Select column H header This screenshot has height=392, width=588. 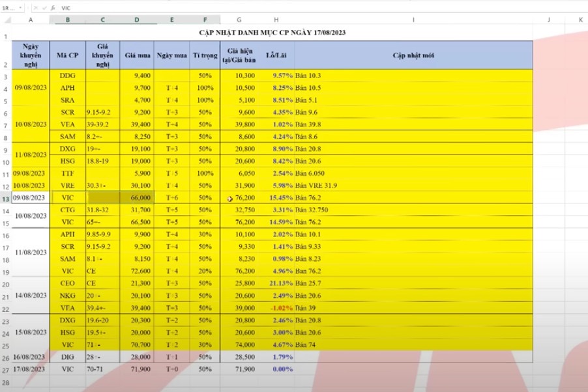276,20
